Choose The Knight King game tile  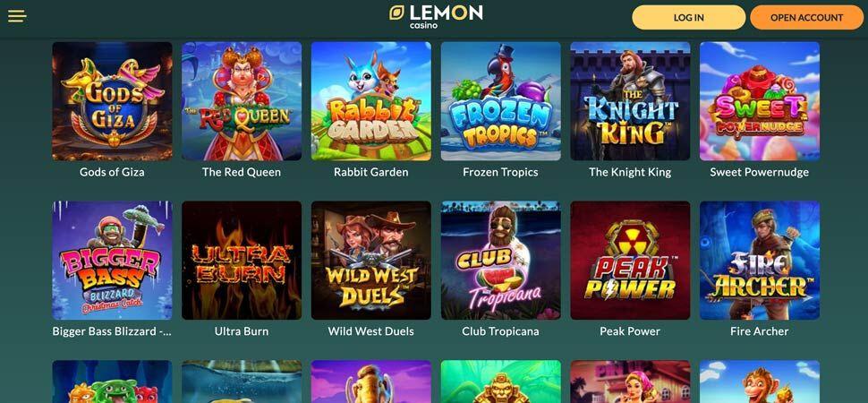point(630,101)
